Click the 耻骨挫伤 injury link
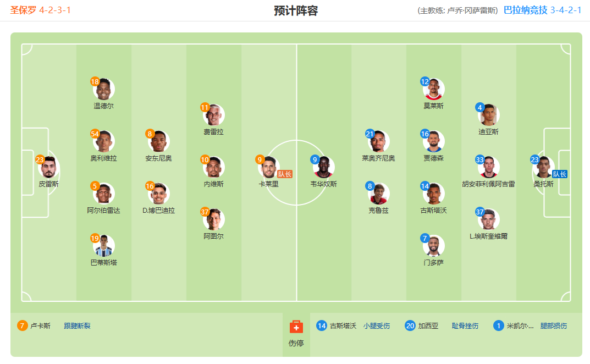Viewport: 590px width, 364px height. [465, 326]
